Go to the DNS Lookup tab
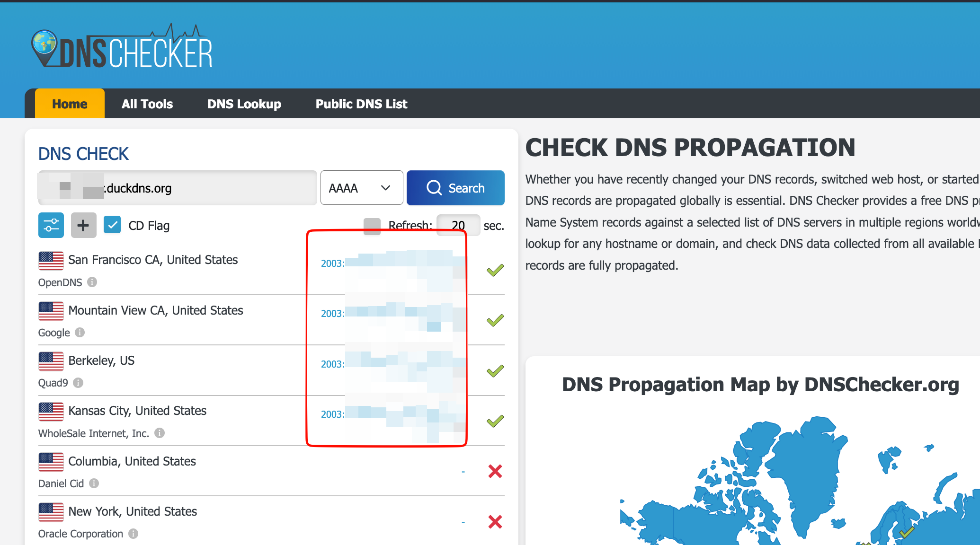This screenshot has width=980, height=545. pyautogui.click(x=244, y=104)
